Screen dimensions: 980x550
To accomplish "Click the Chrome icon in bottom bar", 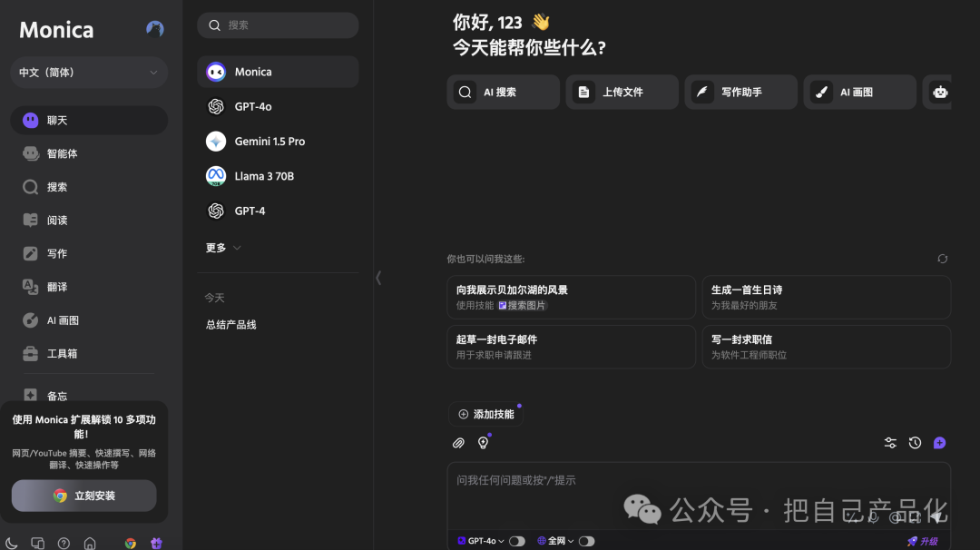I will point(130,543).
